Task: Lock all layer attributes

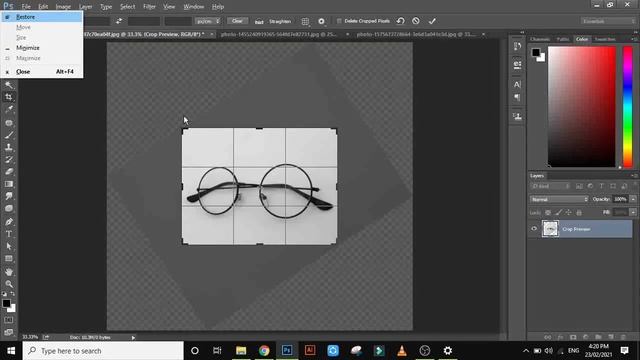Action: 579,212
